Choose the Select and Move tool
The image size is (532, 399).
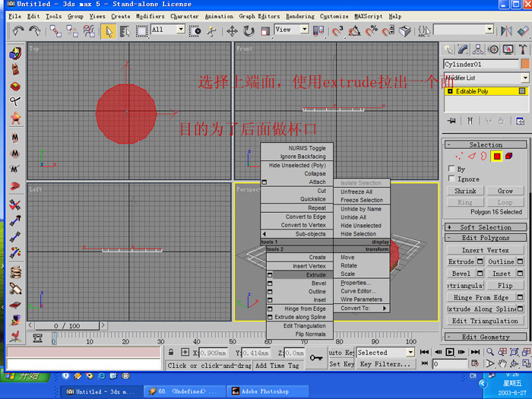(232, 31)
